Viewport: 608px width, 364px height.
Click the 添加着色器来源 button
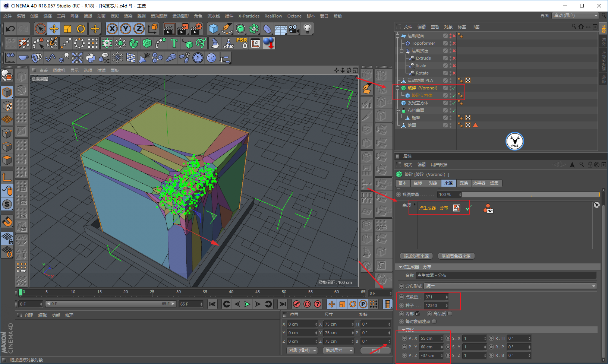[x=456, y=256]
